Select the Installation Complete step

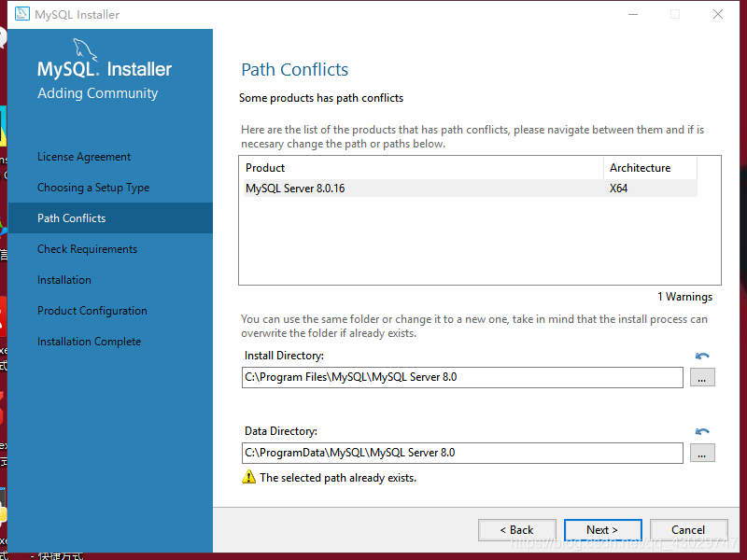pos(89,342)
